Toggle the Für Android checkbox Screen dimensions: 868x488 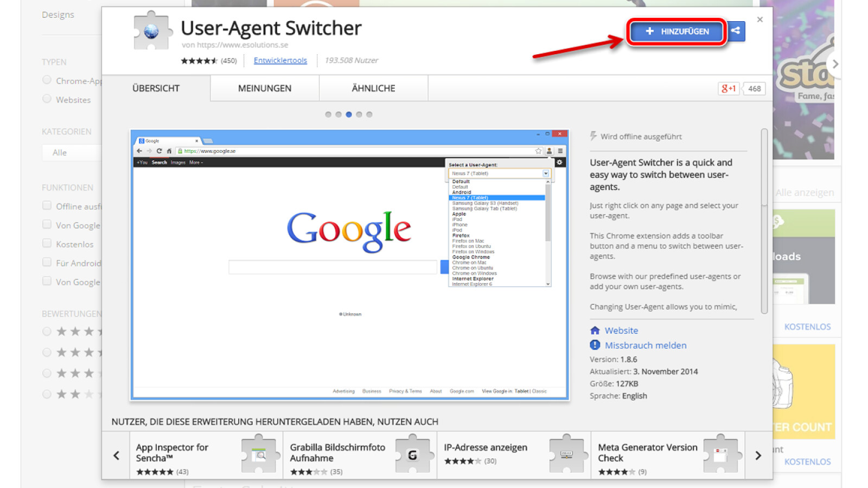[x=47, y=262]
